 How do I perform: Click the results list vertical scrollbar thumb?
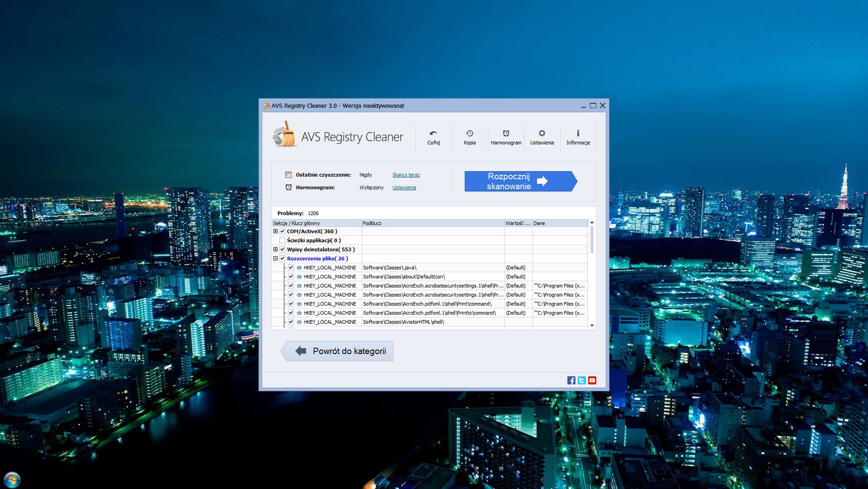(x=592, y=240)
